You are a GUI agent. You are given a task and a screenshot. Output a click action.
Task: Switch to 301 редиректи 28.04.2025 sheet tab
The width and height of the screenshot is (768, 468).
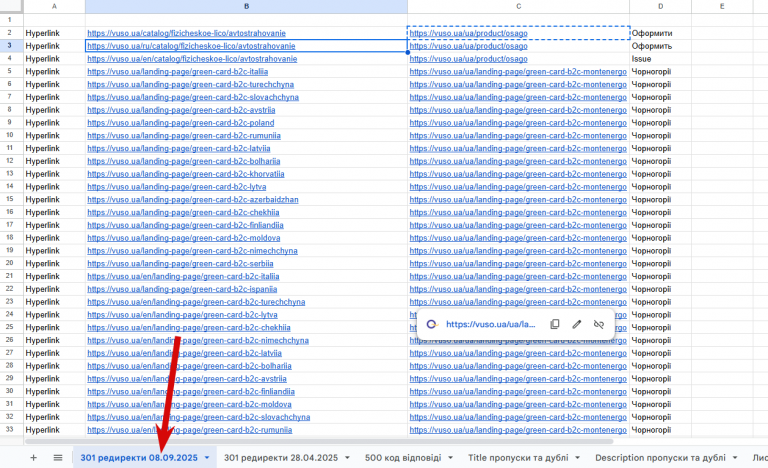coord(281,458)
